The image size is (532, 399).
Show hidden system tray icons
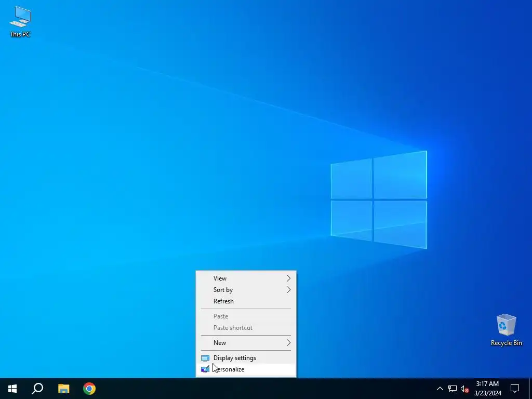tap(440, 389)
